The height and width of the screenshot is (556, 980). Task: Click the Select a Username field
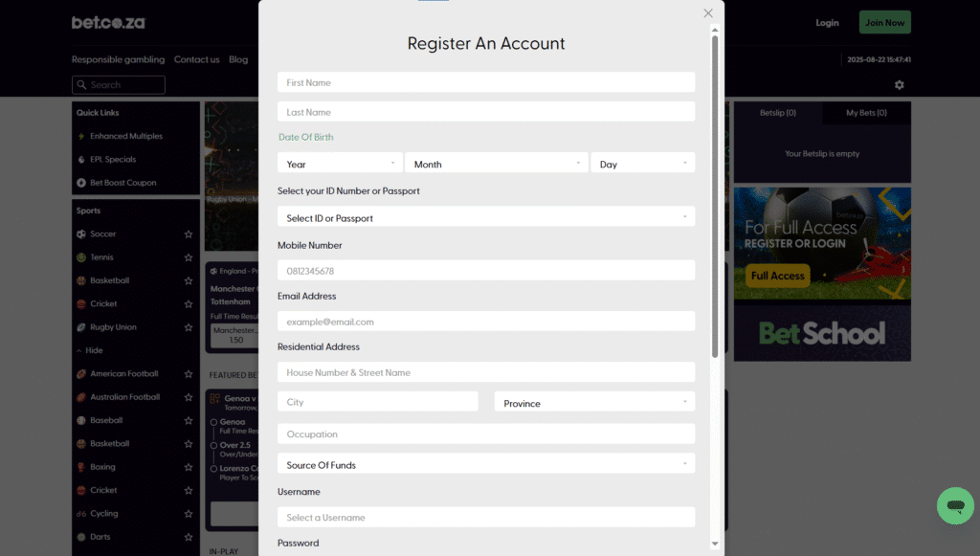tap(486, 518)
